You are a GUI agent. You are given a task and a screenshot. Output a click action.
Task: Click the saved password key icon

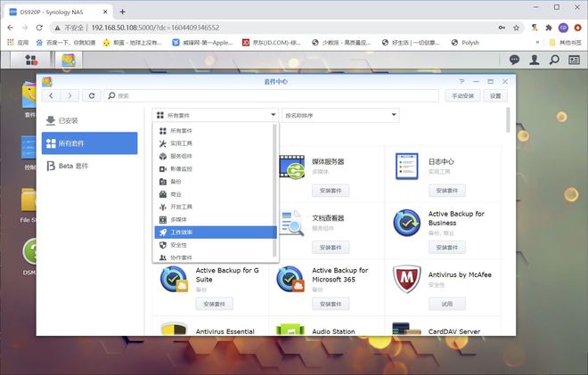502,28
